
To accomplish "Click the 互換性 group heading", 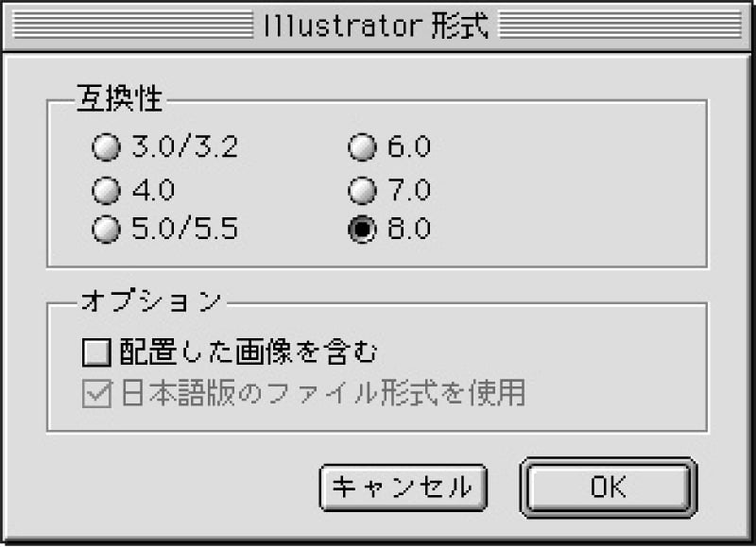I will pyautogui.click(x=115, y=99).
